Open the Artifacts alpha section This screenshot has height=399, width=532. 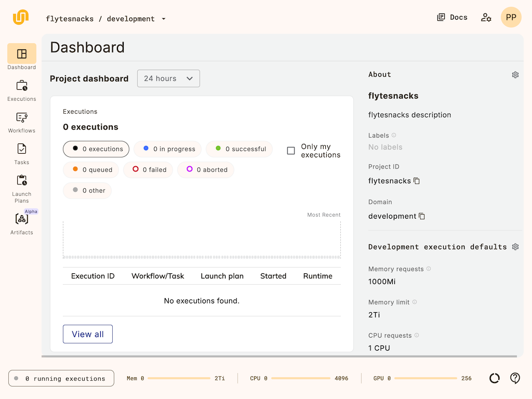point(22,219)
